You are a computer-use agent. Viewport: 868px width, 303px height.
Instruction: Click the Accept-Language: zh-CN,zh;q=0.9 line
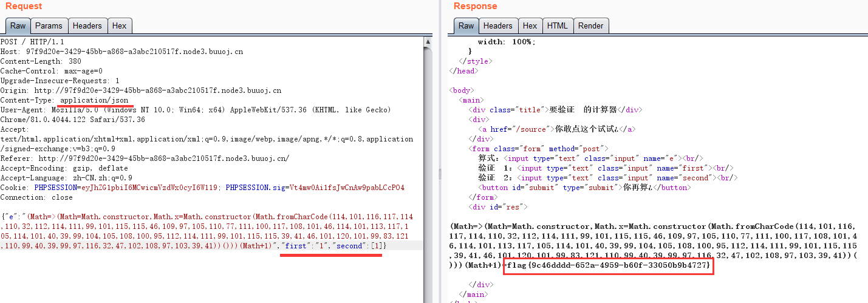pyautogui.click(x=66, y=178)
